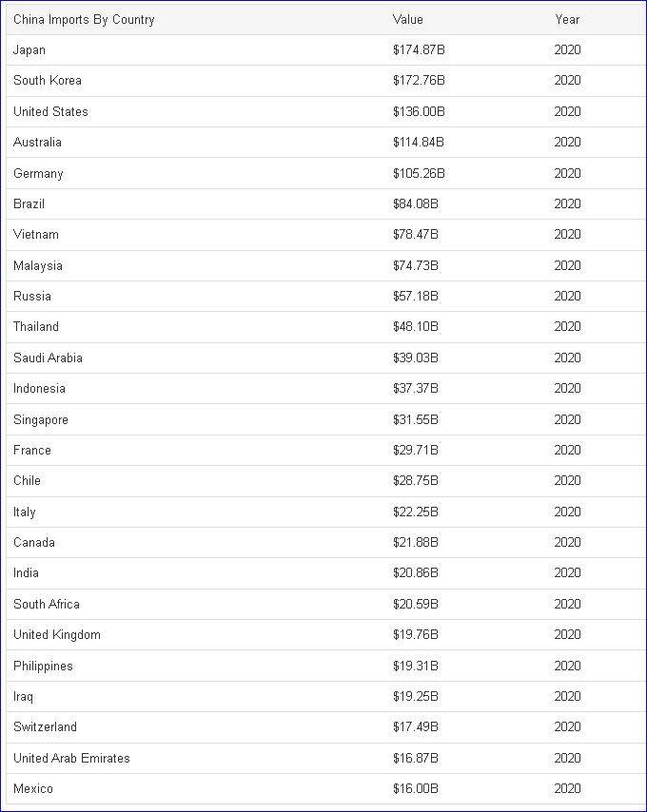Click the United Kingdom country cell
This screenshot has width=647, height=812.
click(57, 634)
